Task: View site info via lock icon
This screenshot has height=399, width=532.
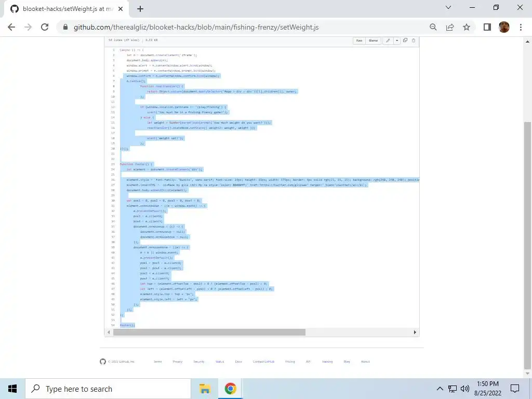Action: tap(65, 27)
